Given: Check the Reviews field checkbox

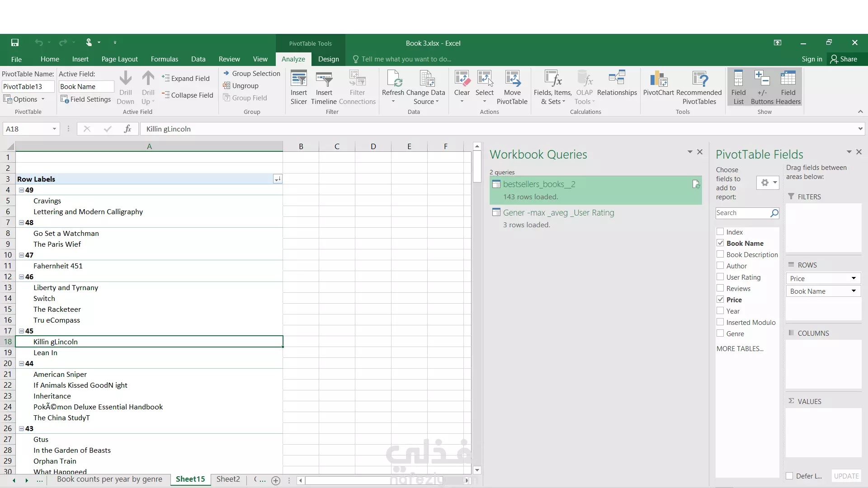Looking at the screenshot, I should coord(720,288).
